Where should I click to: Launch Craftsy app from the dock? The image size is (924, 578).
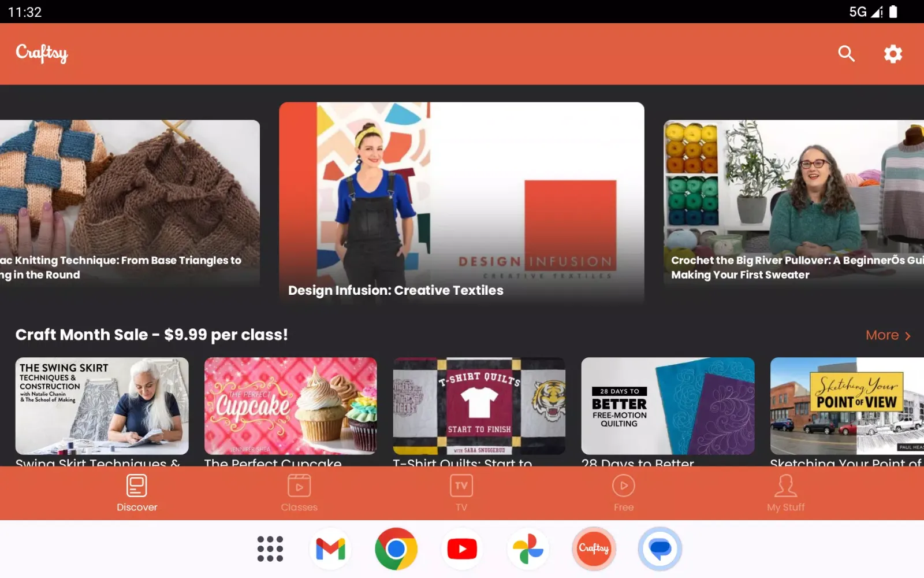[594, 549]
